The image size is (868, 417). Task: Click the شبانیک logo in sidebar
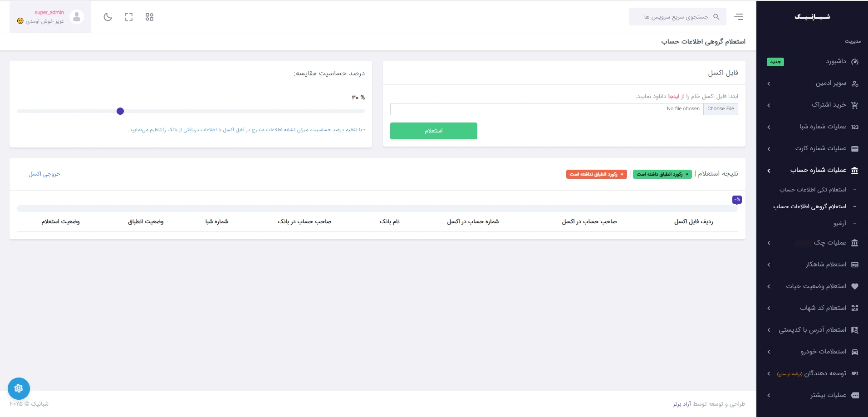pos(812,17)
